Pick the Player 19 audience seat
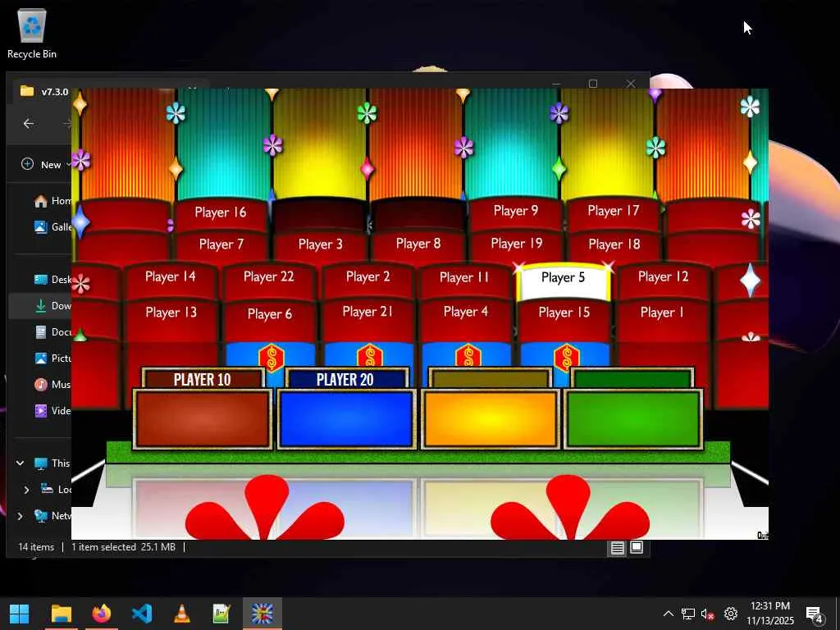 [517, 244]
